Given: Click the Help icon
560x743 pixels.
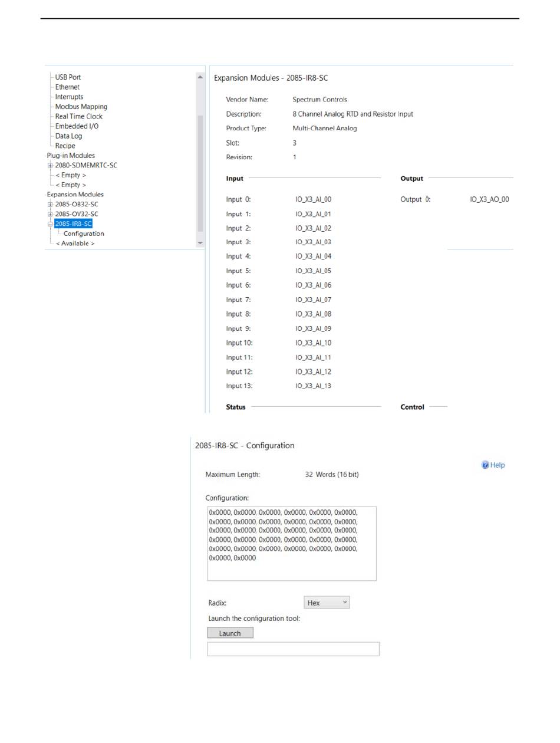Looking at the screenshot, I should tap(486, 465).
